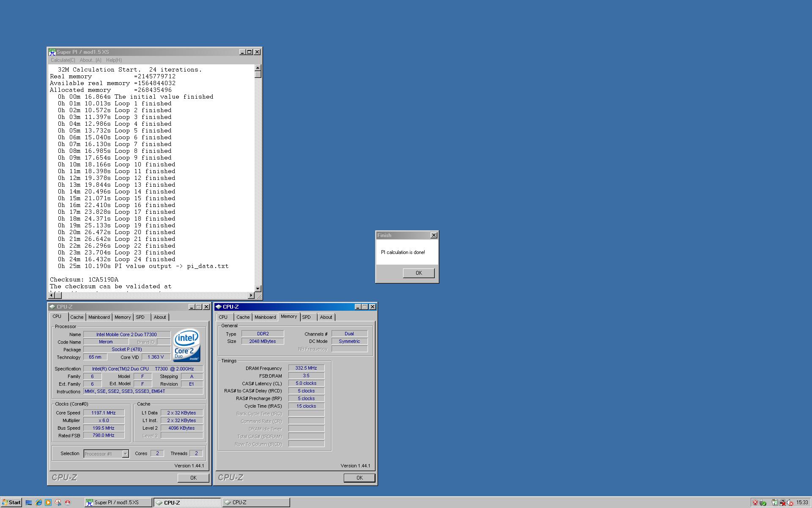Select Cache tab in left CPU-Z window
The image size is (812, 508).
(x=77, y=317)
